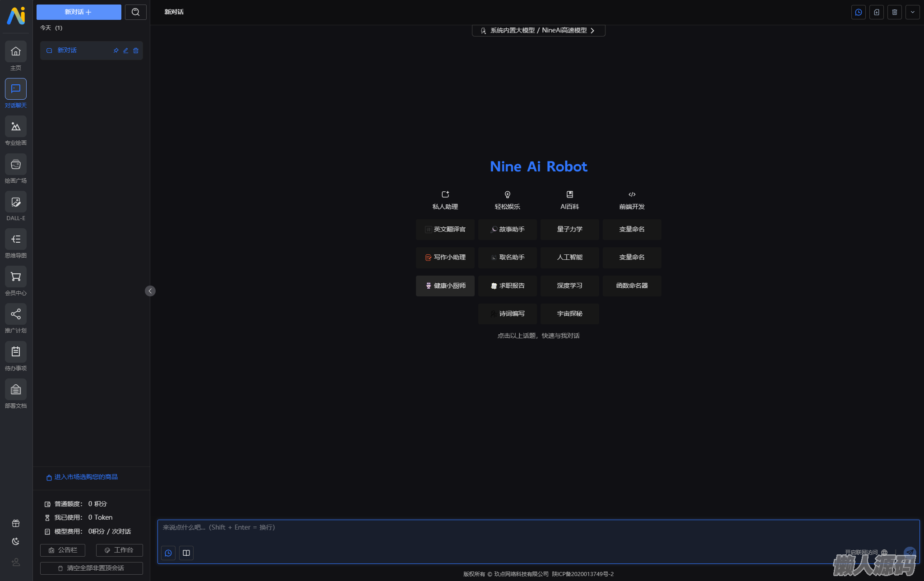
Task: Click 清空全部非置顶会话 button
Action: point(91,568)
